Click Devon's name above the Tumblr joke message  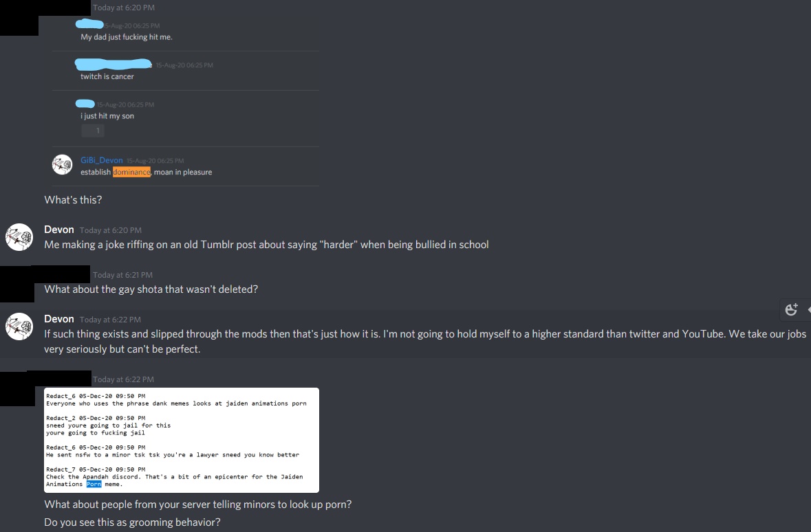click(x=59, y=230)
